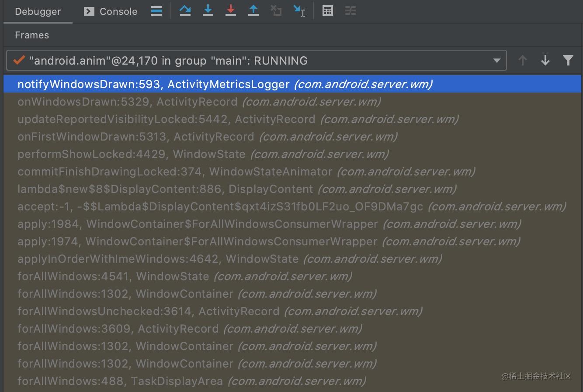The image size is (583, 392).
Task: Select the forAllWindowsUnchecked:3614 frame
Action: [x=292, y=311]
